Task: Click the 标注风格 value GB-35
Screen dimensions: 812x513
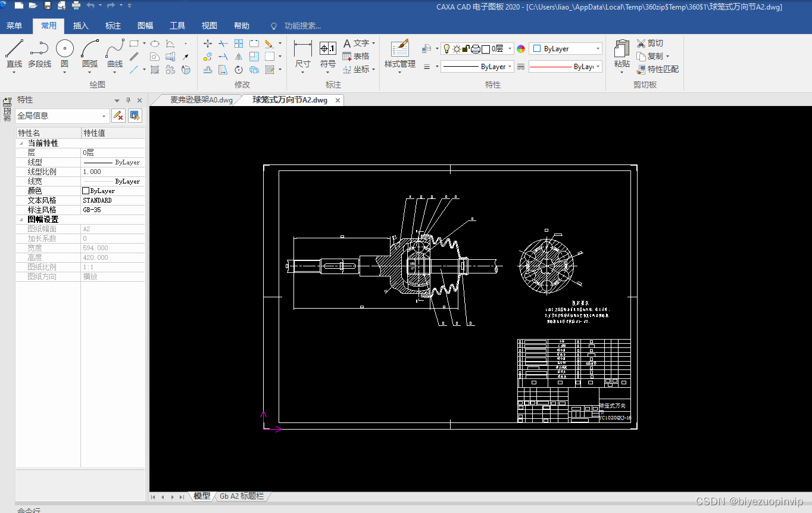Action: pos(113,210)
